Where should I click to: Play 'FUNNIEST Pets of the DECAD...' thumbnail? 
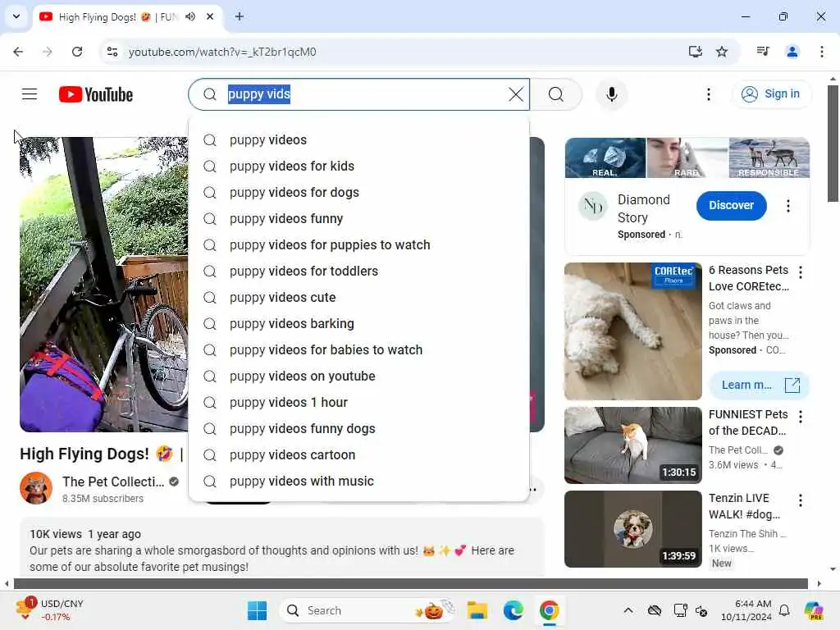[x=632, y=445]
